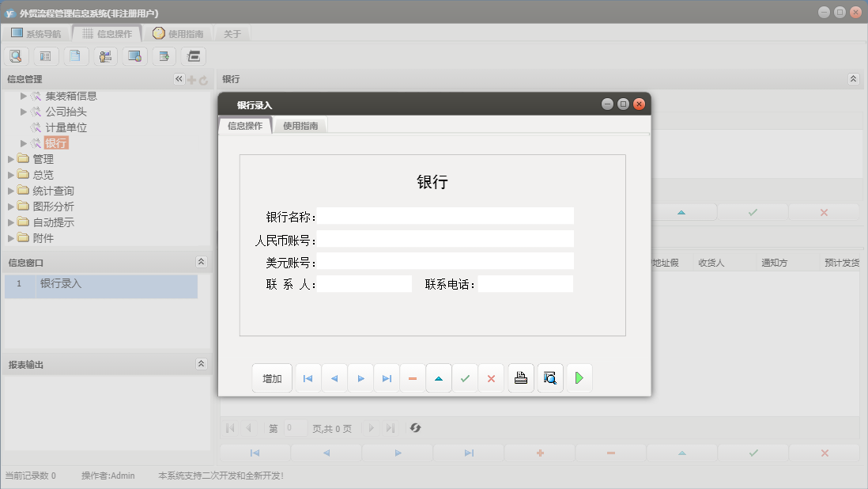
Task: Click the 增加 button in the dialog
Action: [272, 377]
